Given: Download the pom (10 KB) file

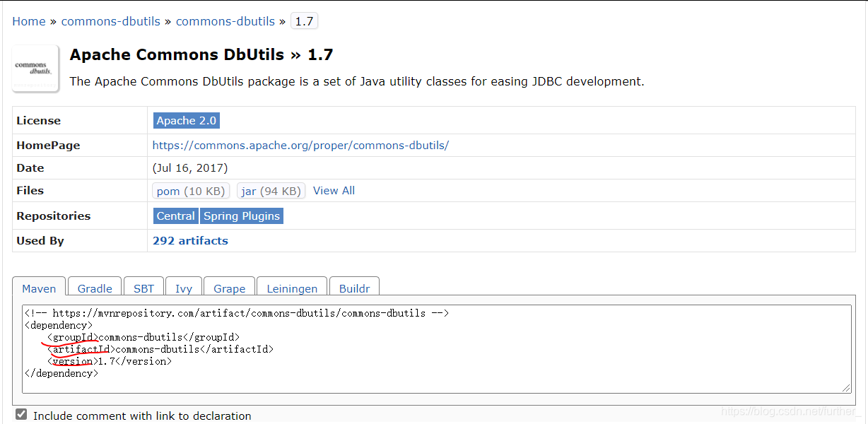Looking at the screenshot, I should pyautogui.click(x=191, y=191).
